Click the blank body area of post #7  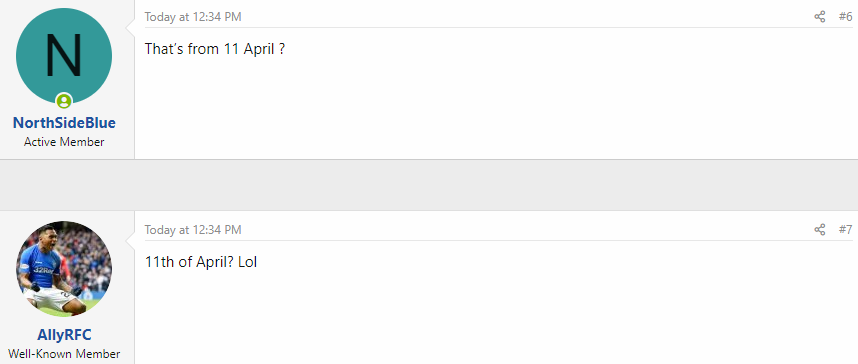click(496, 317)
